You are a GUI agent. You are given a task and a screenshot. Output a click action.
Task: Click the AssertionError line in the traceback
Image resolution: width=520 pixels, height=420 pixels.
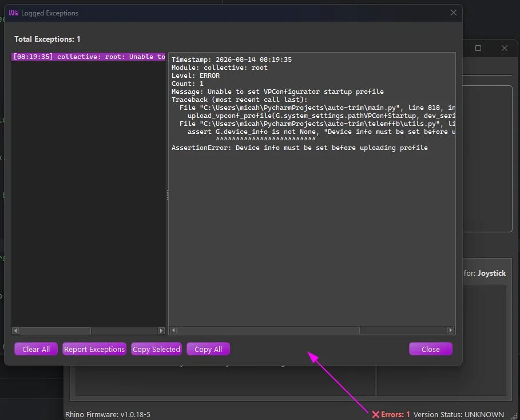point(299,148)
